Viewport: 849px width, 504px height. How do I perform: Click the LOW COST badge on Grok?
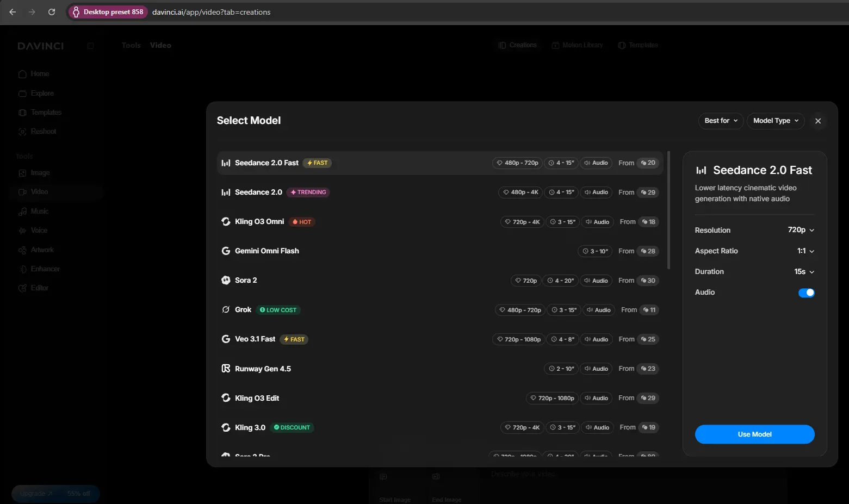[x=278, y=310]
